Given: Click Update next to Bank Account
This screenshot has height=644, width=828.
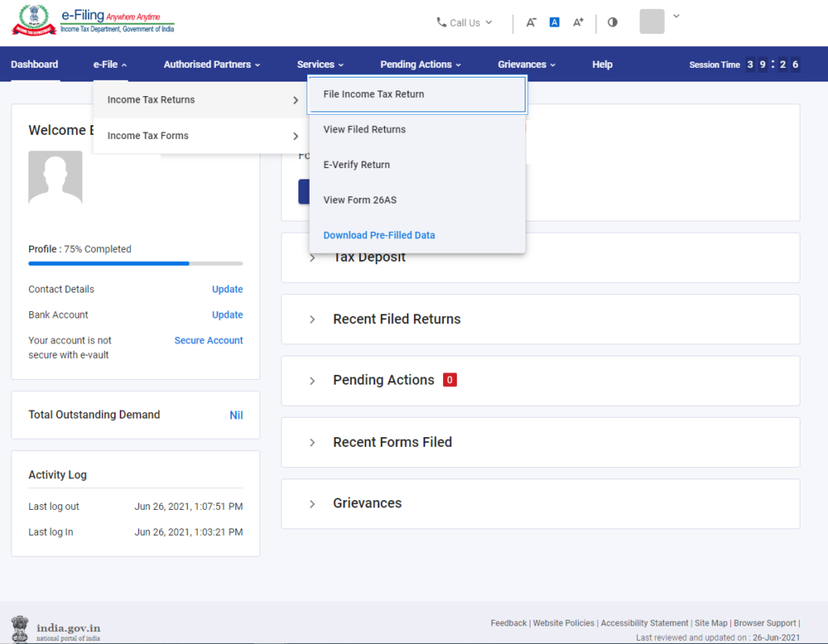Looking at the screenshot, I should click(227, 314).
